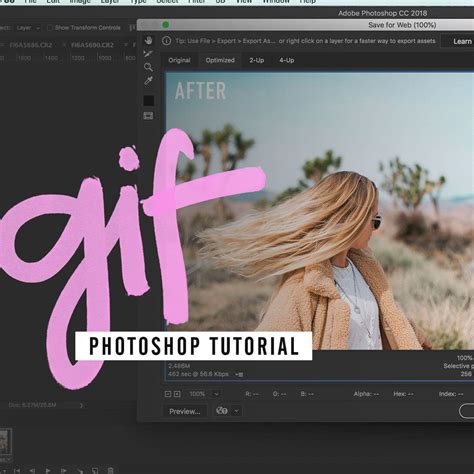Image resolution: width=474 pixels, height=474 pixels.
Task: Switch to the FI6A5690.CR2 document tab
Action: tap(92, 45)
